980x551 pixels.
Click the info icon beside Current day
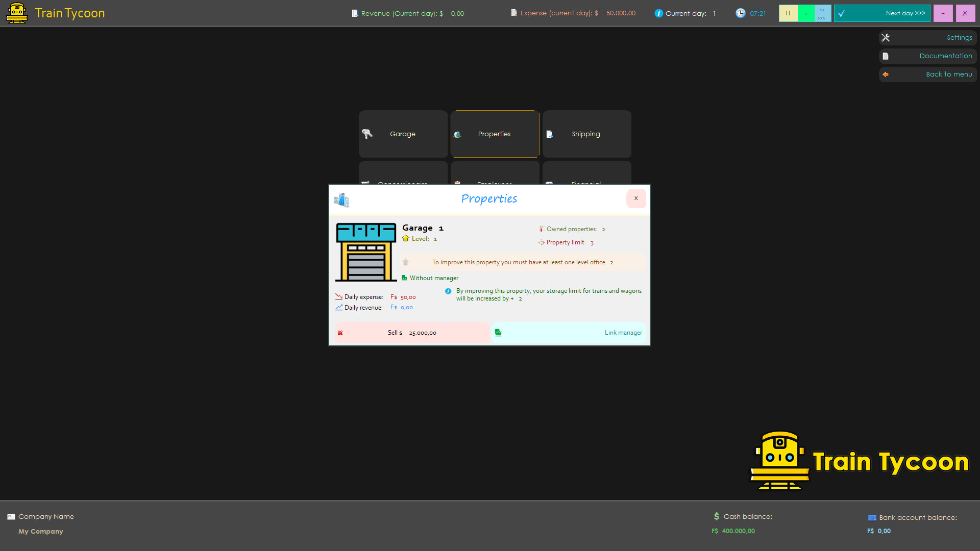[x=658, y=13]
